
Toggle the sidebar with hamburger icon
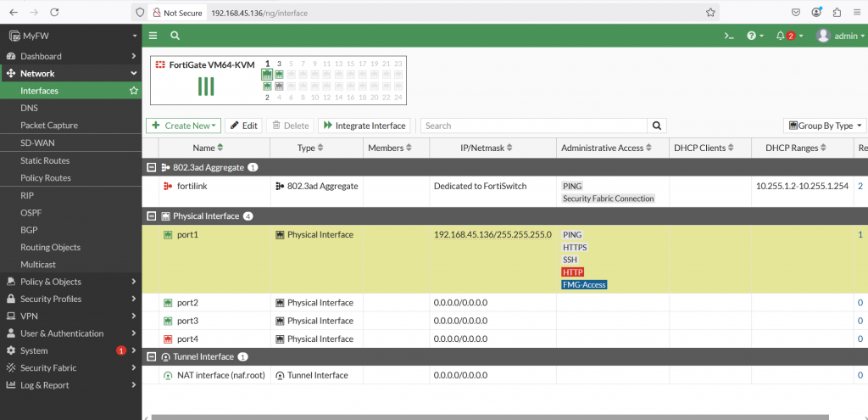153,36
